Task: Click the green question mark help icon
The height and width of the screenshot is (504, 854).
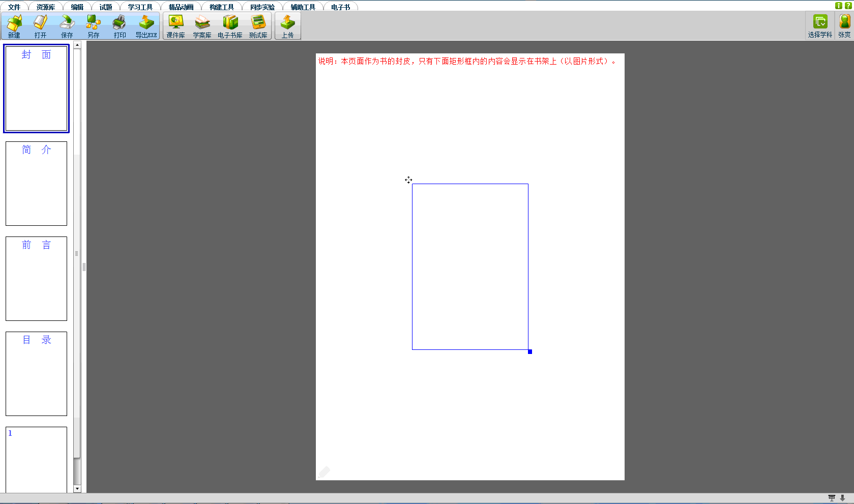Action: pos(847,6)
